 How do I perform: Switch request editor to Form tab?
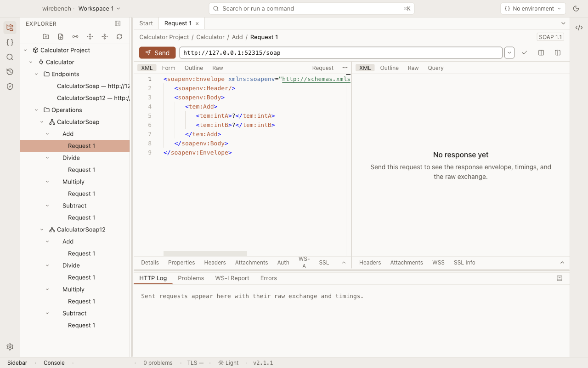[x=169, y=68]
